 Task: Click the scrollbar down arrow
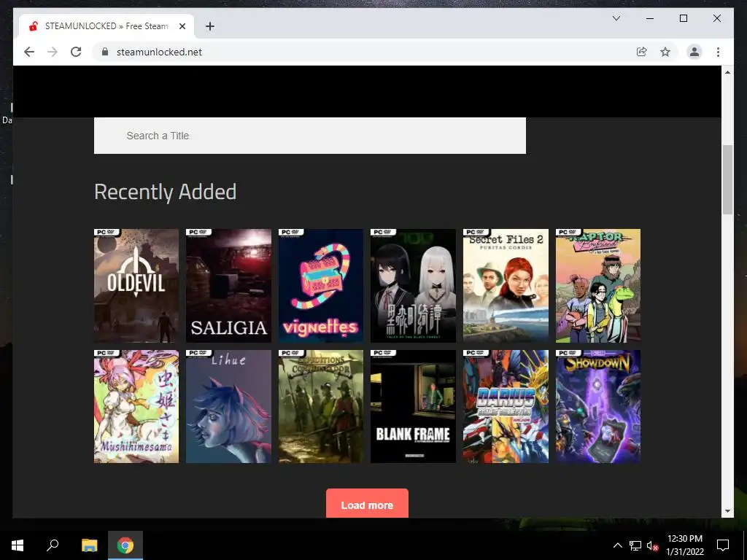point(727,511)
